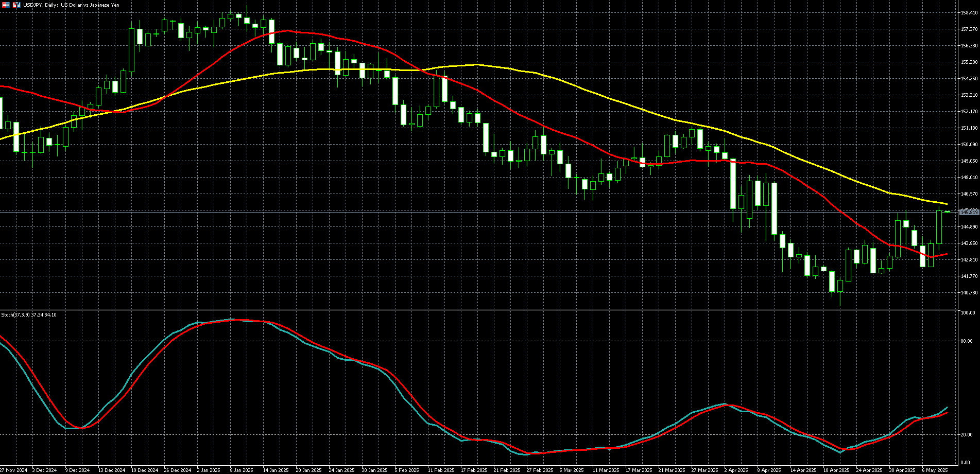Image resolution: width=980 pixels, height=474 pixels.
Task: Click the 140.730 price scale label
Action: pyautogui.click(x=969, y=293)
